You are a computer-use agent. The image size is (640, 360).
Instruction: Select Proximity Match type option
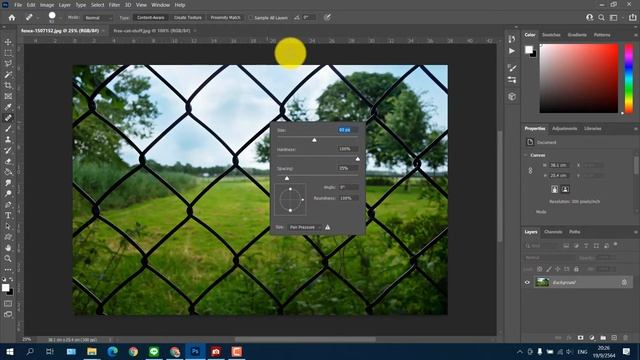pyautogui.click(x=225, y=18)
